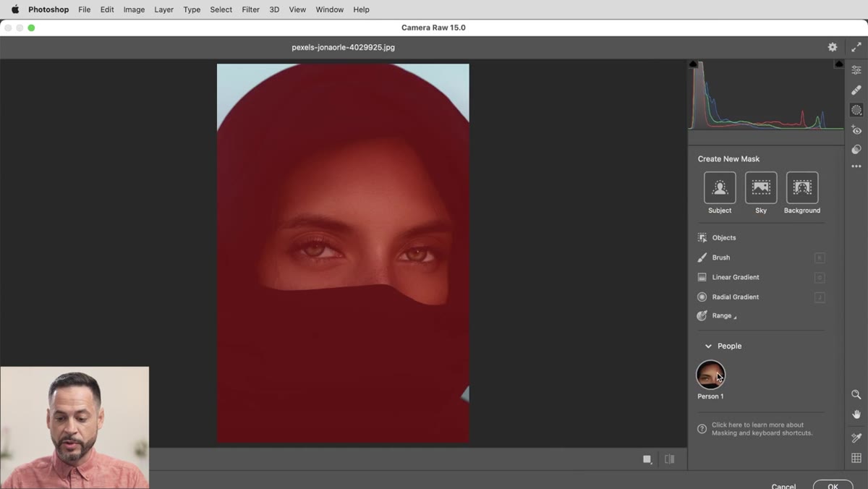Screen dimensions: 868x489
Task: Click the RGB histogram graph
Action: (x=766, y=95)
